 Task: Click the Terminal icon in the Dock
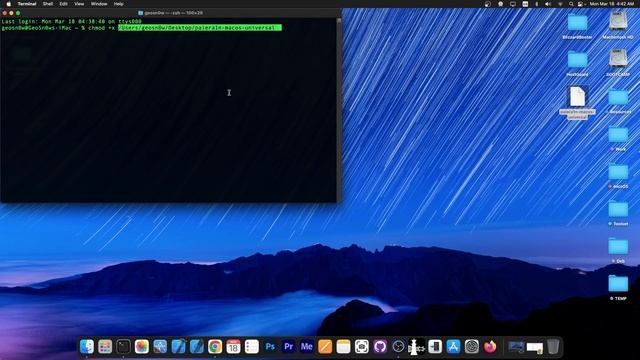click(123, 347)
